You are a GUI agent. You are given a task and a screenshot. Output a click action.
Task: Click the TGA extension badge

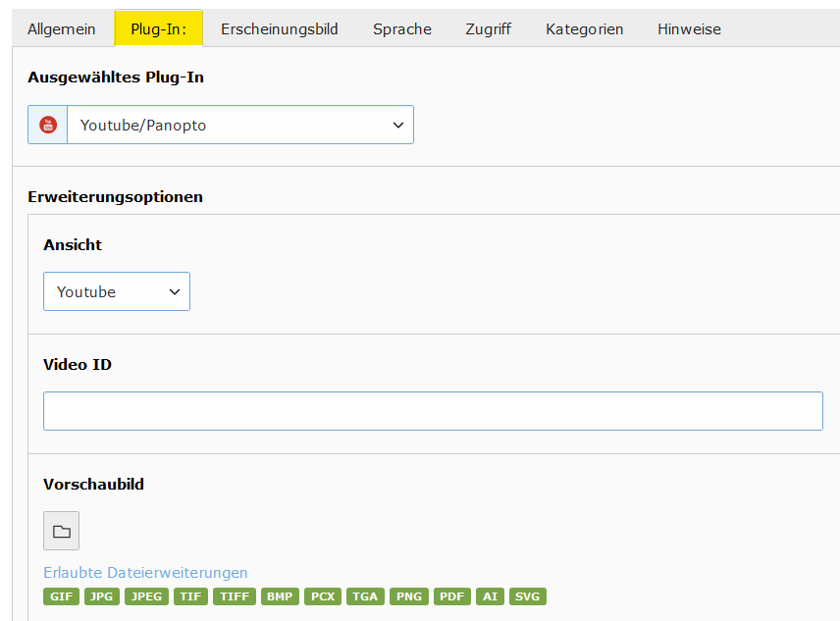pos(365,596)
